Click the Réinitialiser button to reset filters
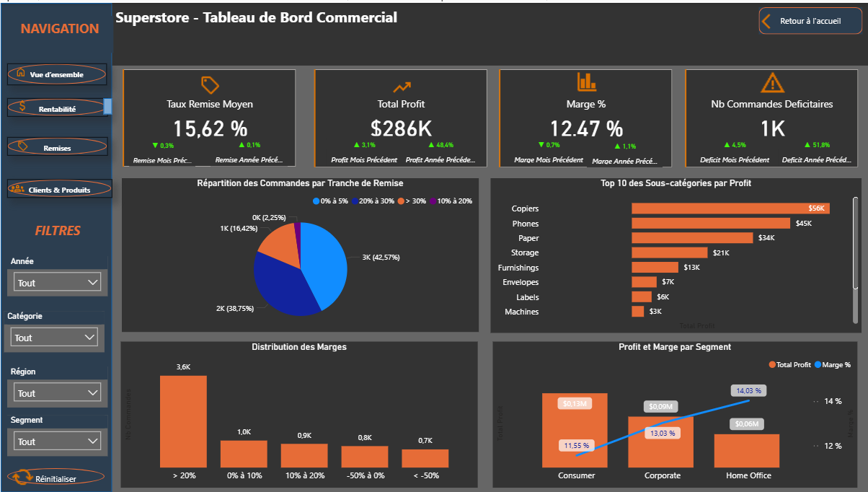This screenshot has width=868, height=492. 56,478
